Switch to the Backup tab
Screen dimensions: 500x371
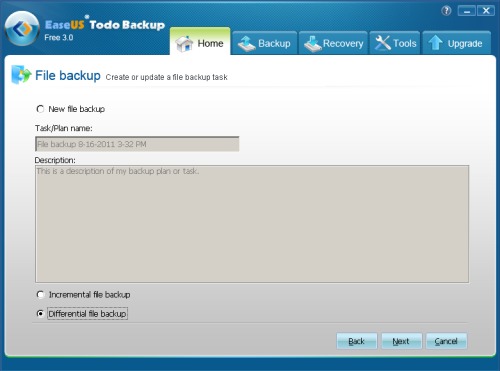point(265,43)
